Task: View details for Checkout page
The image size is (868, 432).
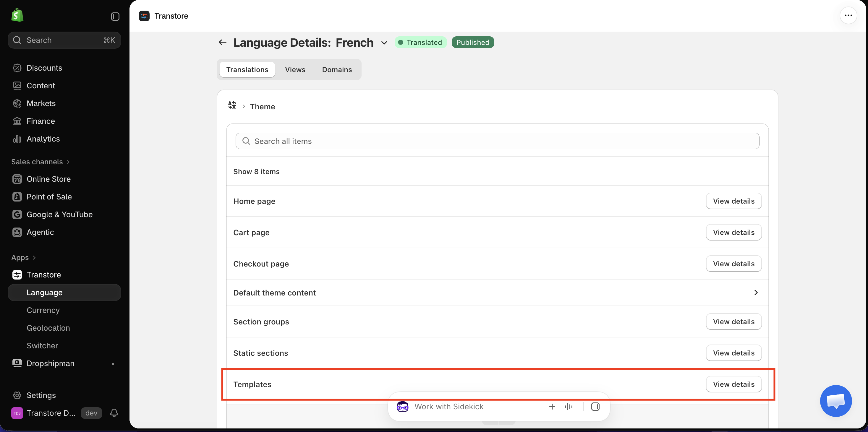Action: [x=733, y=264]
